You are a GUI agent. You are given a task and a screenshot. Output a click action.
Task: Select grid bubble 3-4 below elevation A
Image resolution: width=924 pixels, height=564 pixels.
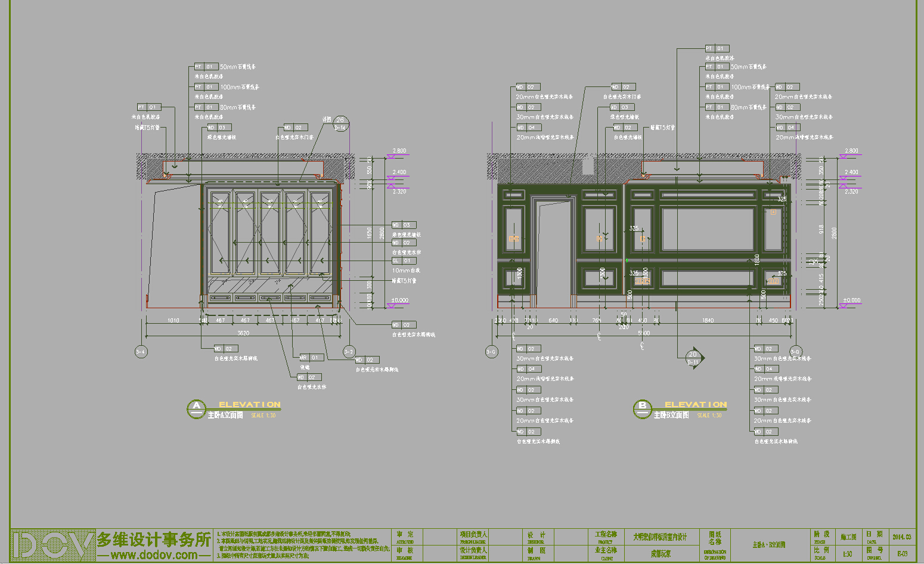point(141,352)
